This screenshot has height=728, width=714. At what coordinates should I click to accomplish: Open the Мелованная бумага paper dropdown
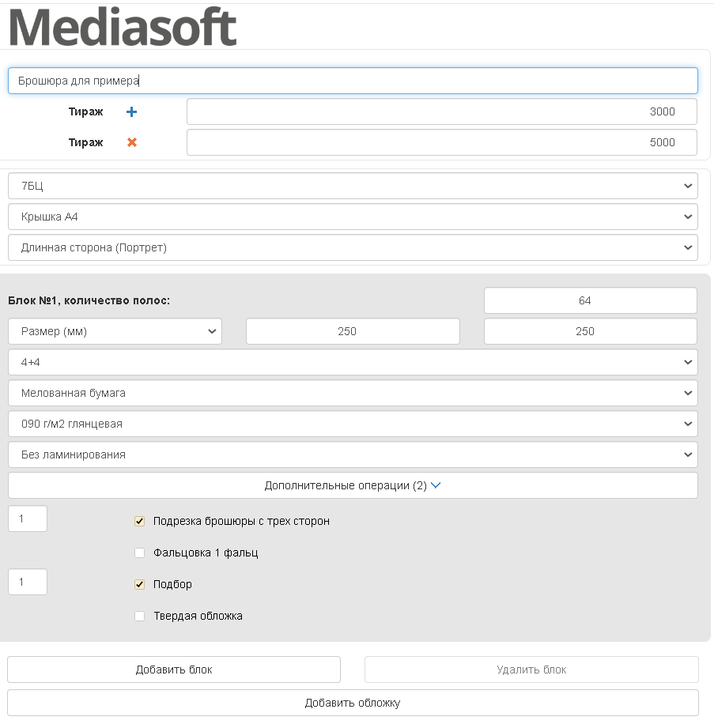[353, 394]
